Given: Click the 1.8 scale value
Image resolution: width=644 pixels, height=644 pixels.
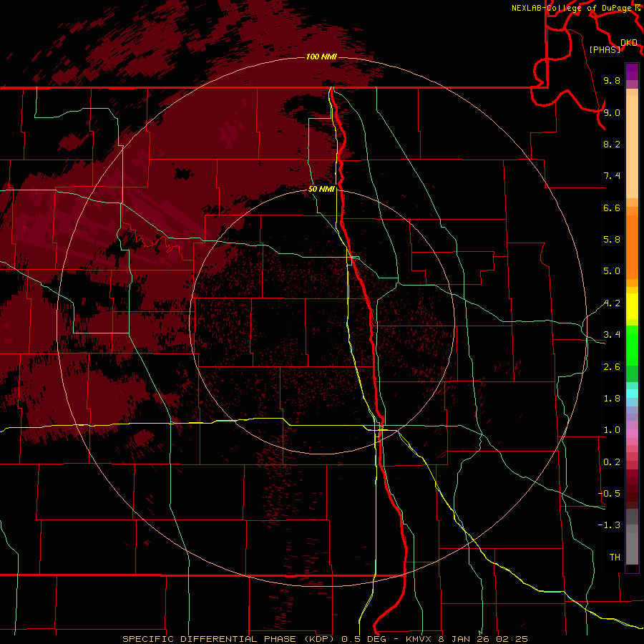Looking at the screenshot, I should 612,399.
